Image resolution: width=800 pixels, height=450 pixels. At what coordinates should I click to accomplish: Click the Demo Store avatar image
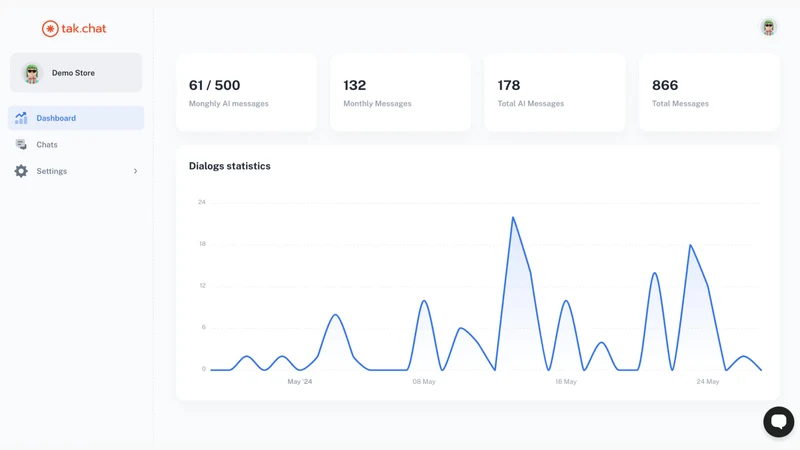pos(32,73)
